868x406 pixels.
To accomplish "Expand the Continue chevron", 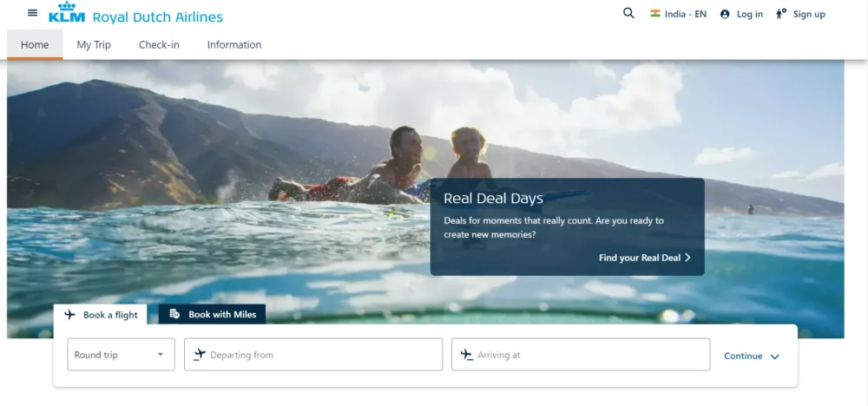I will (774, 357).
